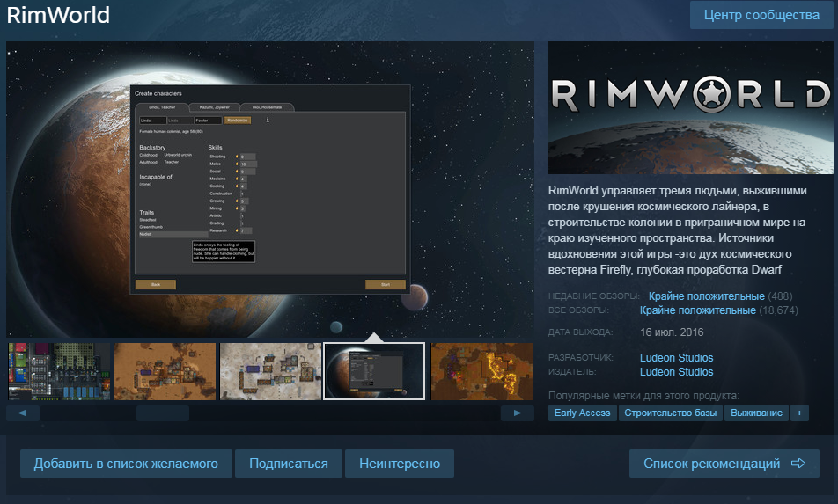Viewport: 838px width, 504px height.
Task: Click Добавить в список желаемого button
Action: pos(126,464)
